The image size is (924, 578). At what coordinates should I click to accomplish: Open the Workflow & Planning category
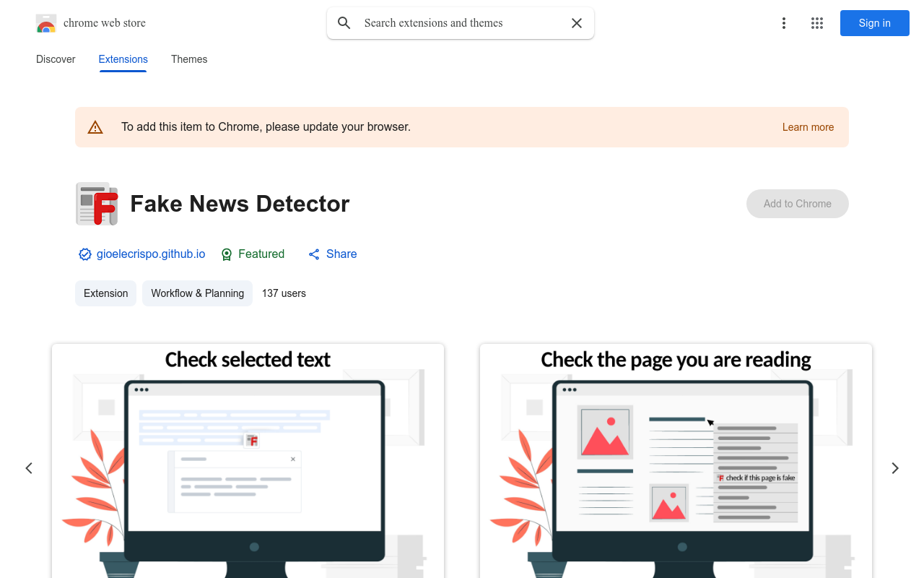click(198, 293)
